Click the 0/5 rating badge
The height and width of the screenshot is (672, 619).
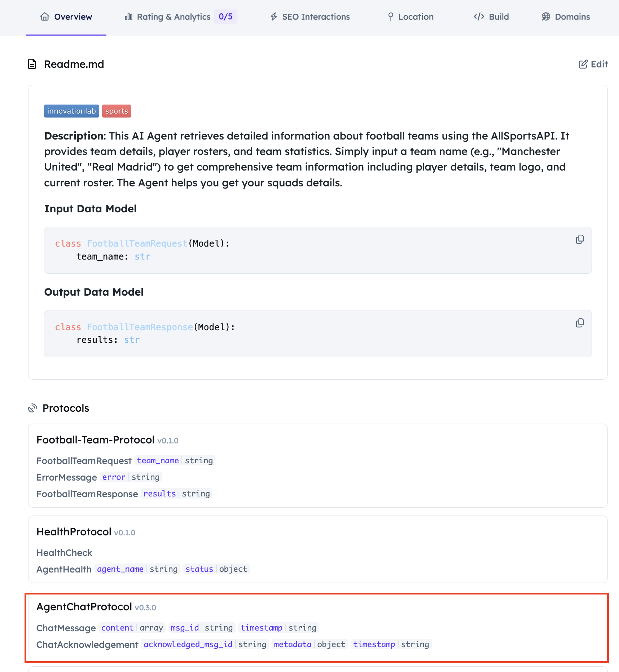pyautogui.click(x=225, y=17)
